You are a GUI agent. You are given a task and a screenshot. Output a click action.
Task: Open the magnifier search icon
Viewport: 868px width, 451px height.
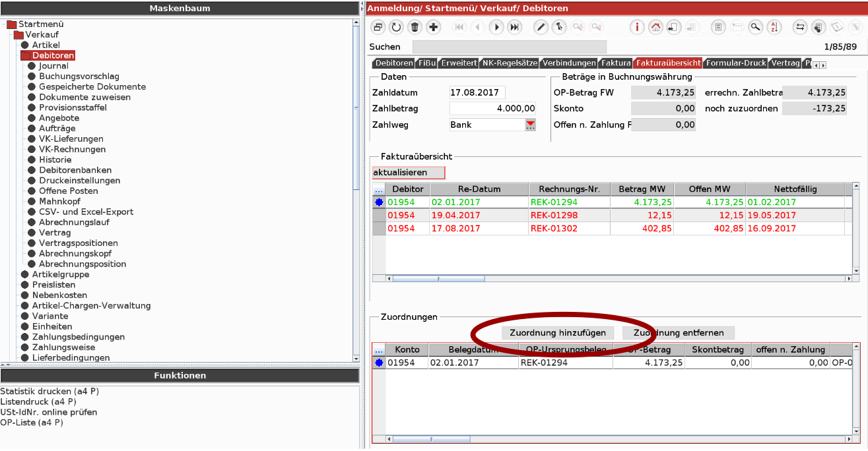click(x=756, y=27)
